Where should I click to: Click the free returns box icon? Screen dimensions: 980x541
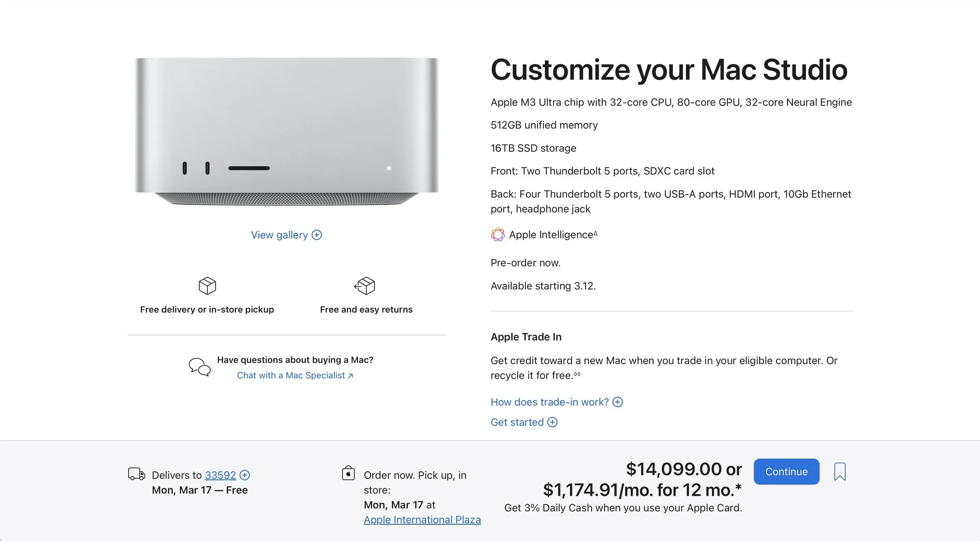click(x=365, y=286)
